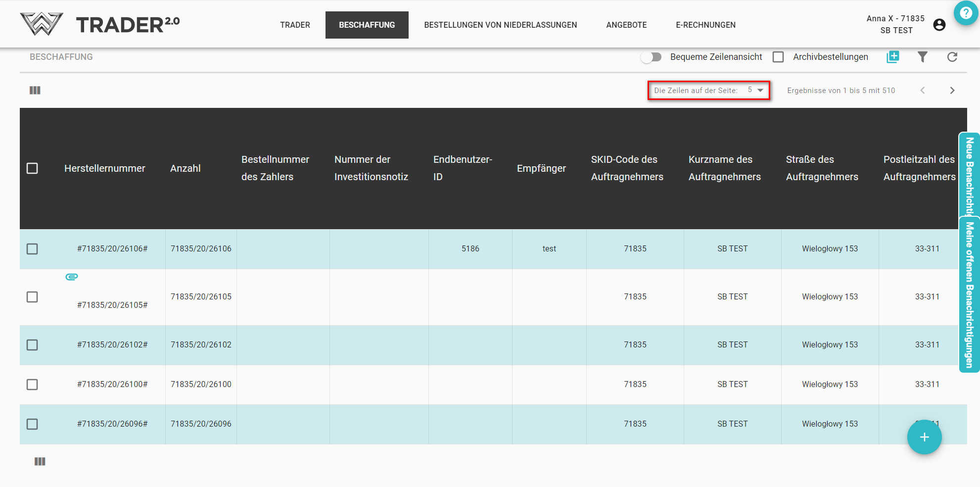Screen dimensions: 980x487
Task: Open order number #71835/20/26102#
Action: pyautogui.click(x=112, y=345)
